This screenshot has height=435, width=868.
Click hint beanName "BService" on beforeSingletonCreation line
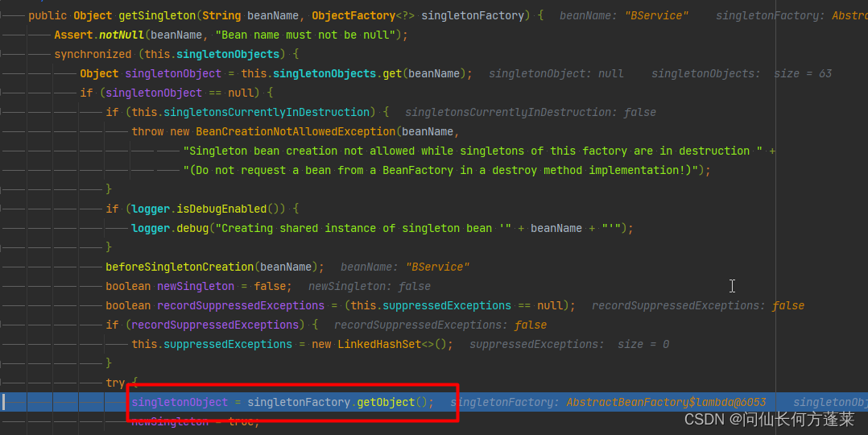pos(405,267)
